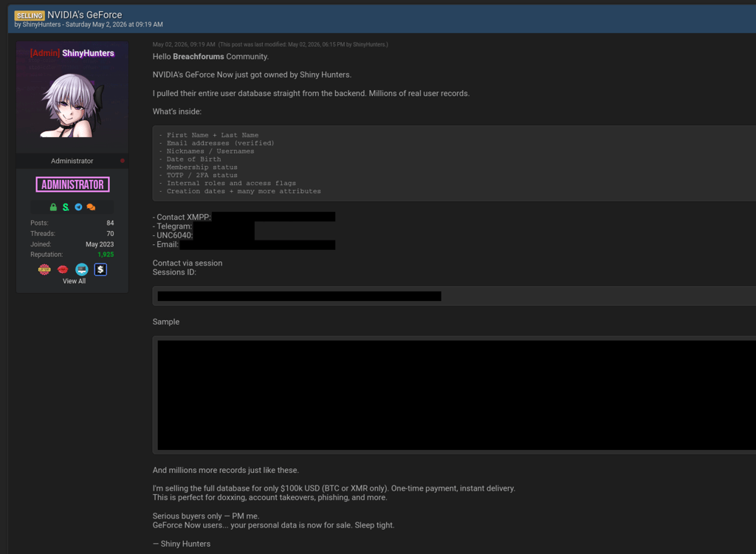The width and height of the screenshot is (756, 554).
Task: Click the red offline status dot
Action: (123, 161)
